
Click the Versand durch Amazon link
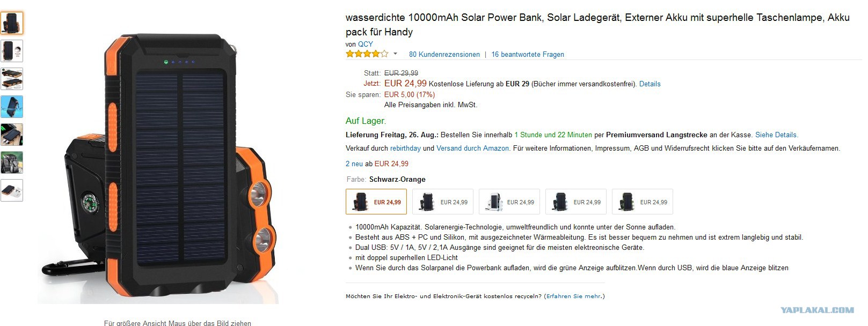(472, 148)
